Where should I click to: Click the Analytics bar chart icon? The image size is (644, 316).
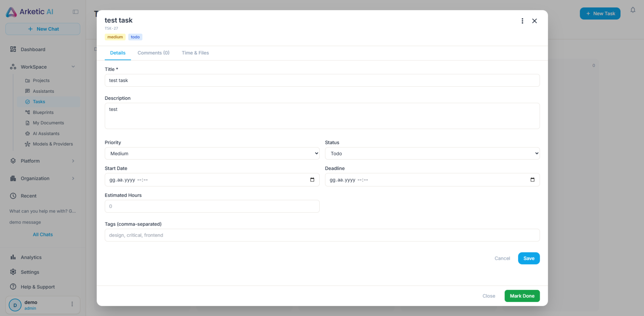click(x=13, y=257)
